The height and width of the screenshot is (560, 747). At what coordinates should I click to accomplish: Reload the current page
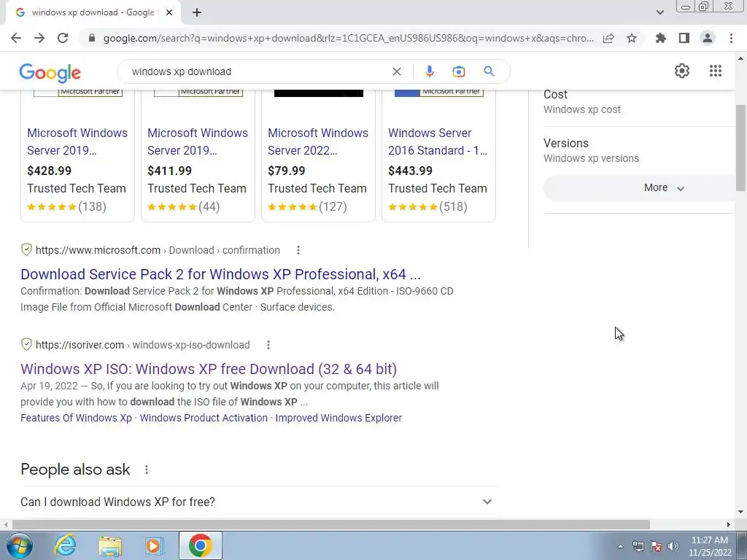tap(63, 38)
